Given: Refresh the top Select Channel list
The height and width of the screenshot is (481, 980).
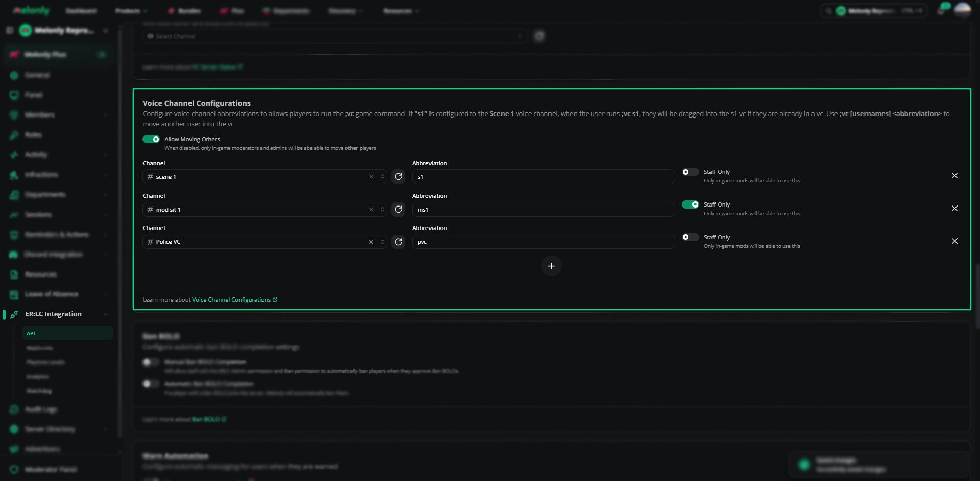Looking at the screenshot, I should click(539, 36).
